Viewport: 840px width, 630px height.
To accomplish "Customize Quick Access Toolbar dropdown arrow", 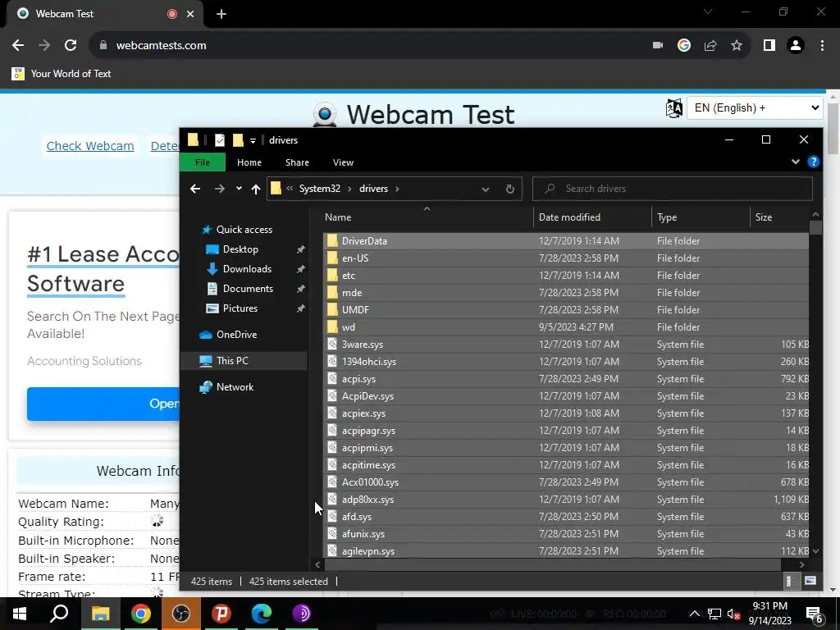I will (253, 140).
